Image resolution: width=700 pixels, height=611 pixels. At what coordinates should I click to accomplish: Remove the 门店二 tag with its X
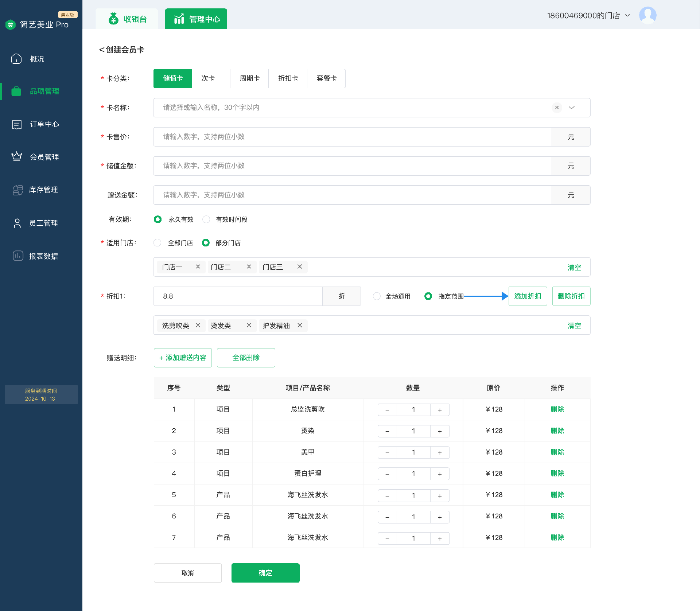(249, 267)
